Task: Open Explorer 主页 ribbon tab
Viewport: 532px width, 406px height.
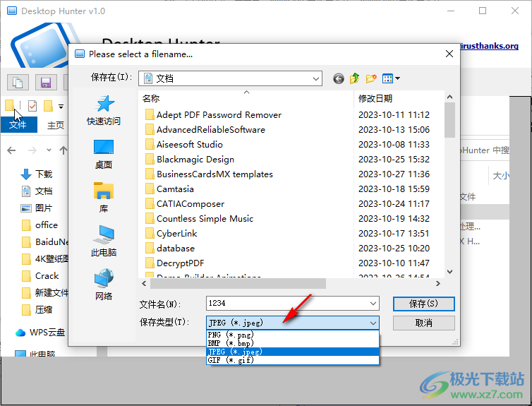Action: (56, 125)
